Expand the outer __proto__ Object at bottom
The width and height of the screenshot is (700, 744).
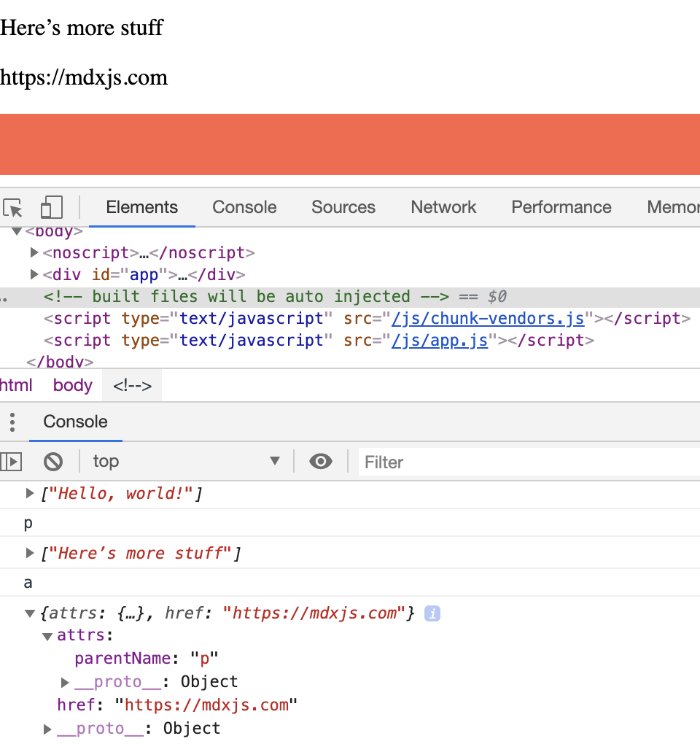click(47, 729)
